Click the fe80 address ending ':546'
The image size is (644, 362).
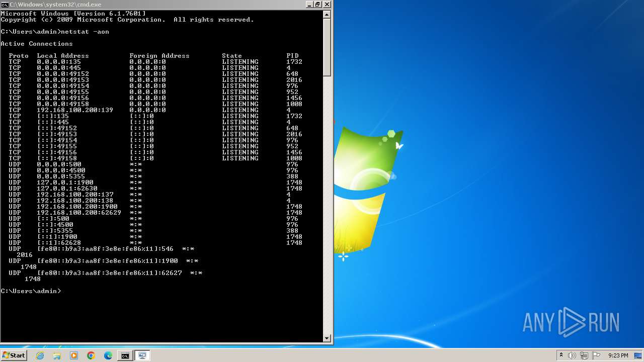105,249
